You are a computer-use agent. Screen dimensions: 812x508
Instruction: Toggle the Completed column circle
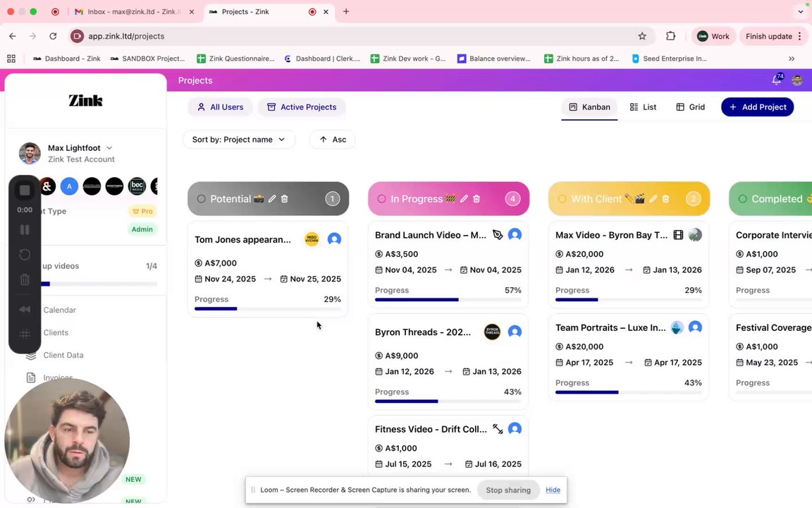pos(743,199)
